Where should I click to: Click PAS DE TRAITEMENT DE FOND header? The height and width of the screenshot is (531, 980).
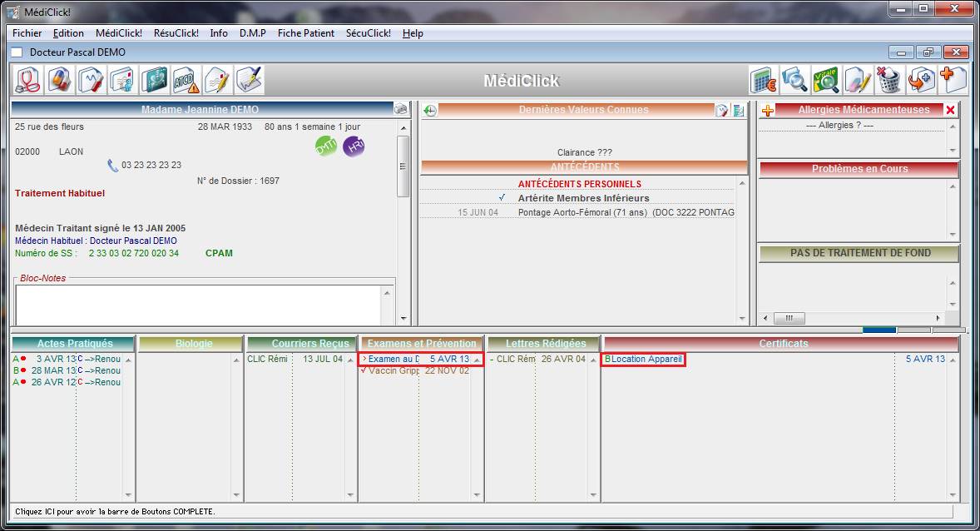click(859, 253)
